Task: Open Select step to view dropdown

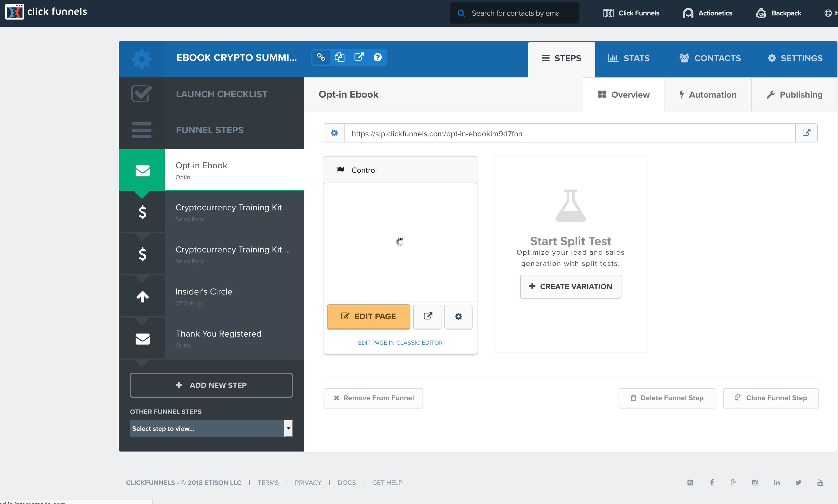Action: pyautogui.click(x=211, y=429)
